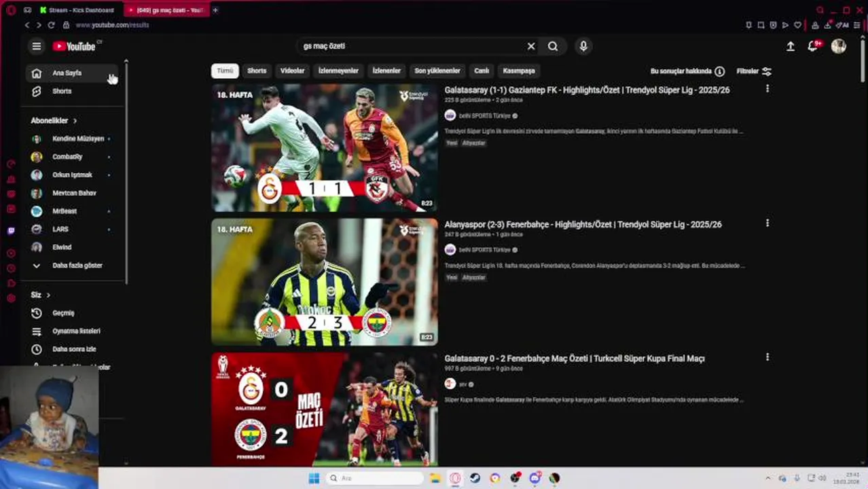Start voice search with the microphone icon

click(x=583, y=46)
